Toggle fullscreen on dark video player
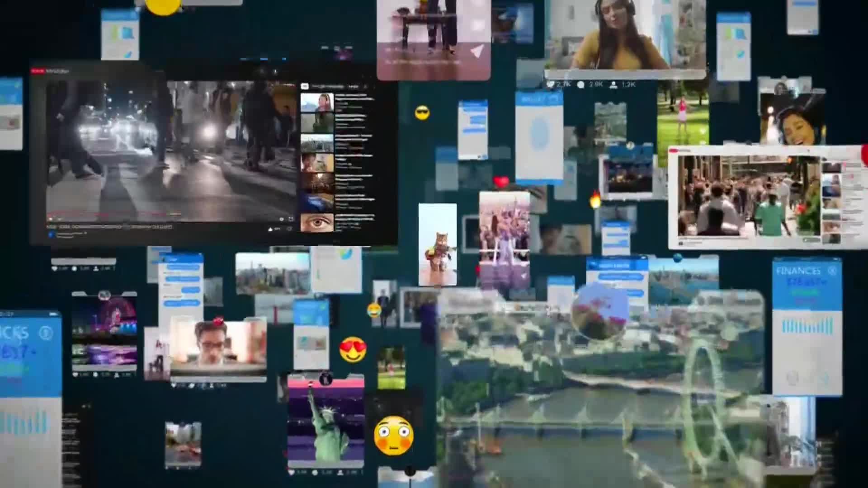Viewport: 868px width, 488px height. (291, 219)
